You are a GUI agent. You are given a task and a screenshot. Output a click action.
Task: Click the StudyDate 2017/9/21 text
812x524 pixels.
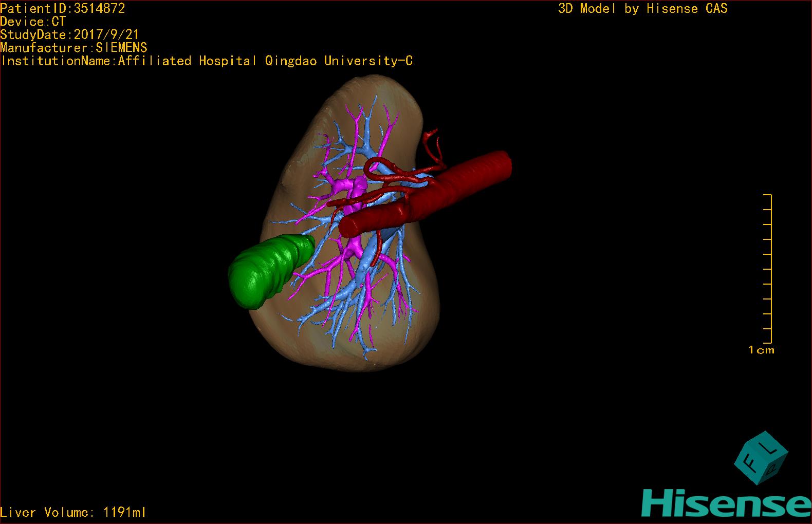point(69,34)
